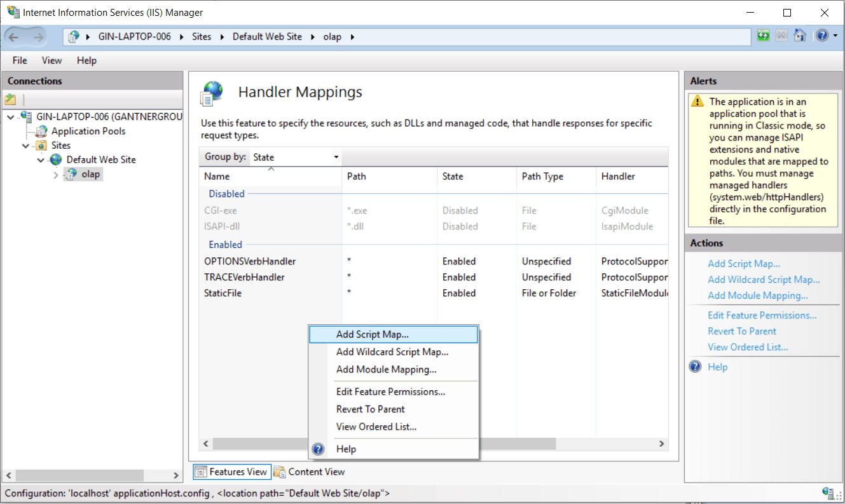This screenshot has height=504, width=845.
Task: Choose Add Module Mapping in context menu
Action: point(393,369)
